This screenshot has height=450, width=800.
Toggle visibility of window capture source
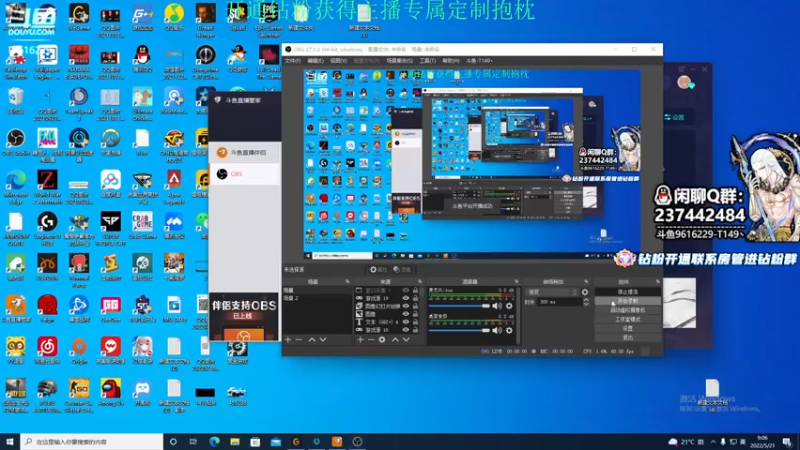406,290
